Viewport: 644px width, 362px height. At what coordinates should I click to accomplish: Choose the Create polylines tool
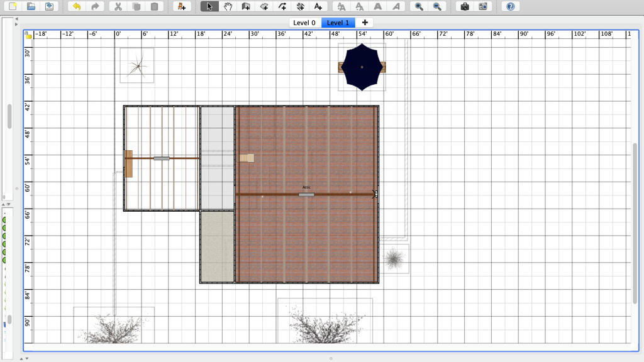point(282,6)
